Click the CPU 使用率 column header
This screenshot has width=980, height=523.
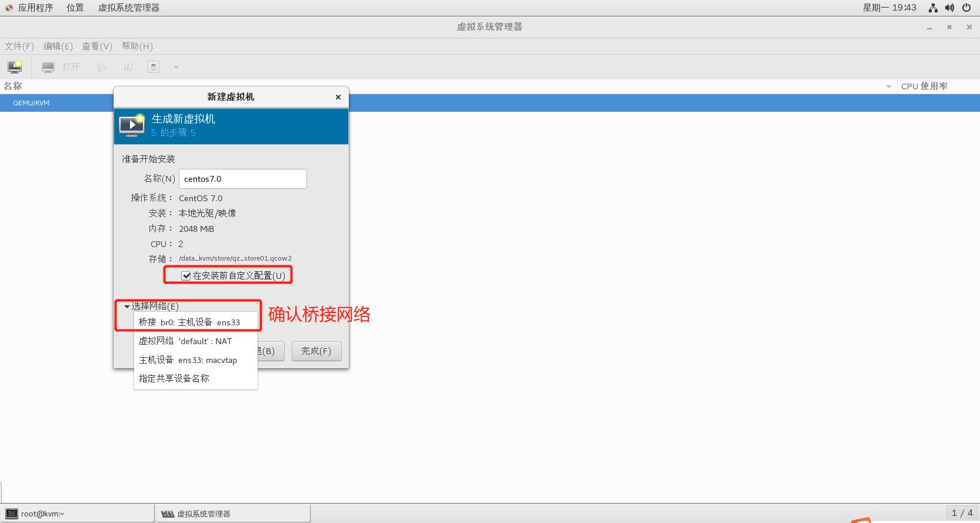pyautogui.click(x=925, y=86)
